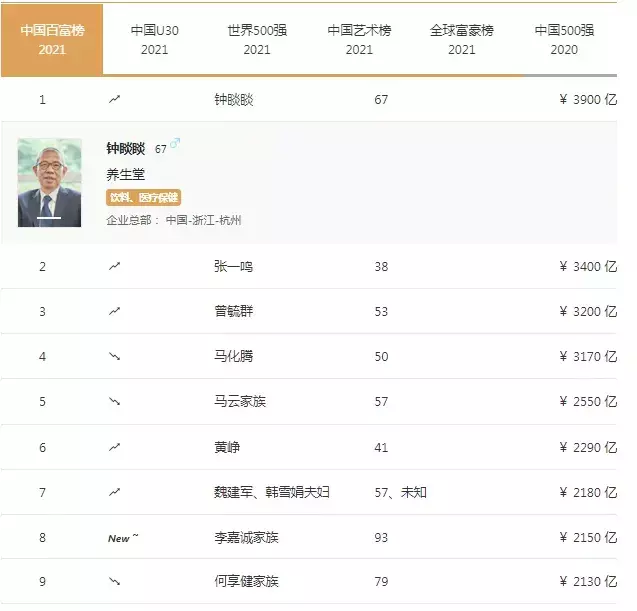This screenshot has height=611, width=637.
Task: Expand the 黄峥 row
Action: 309,447
